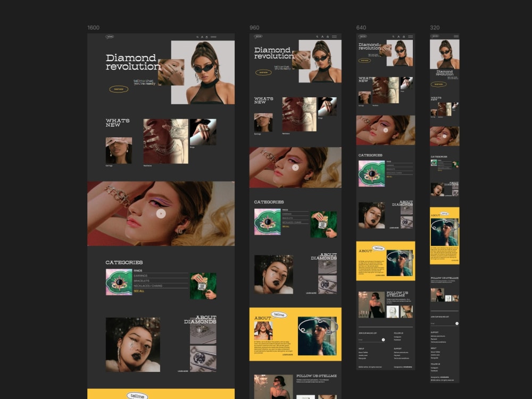
Task: Click the search icon in the 640 layout header
Action: point(393,37)
